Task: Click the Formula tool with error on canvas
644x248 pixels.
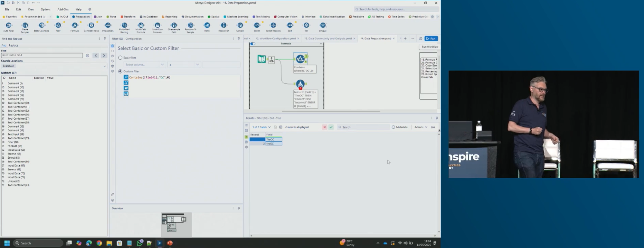Action: click(x=300, y=84)
